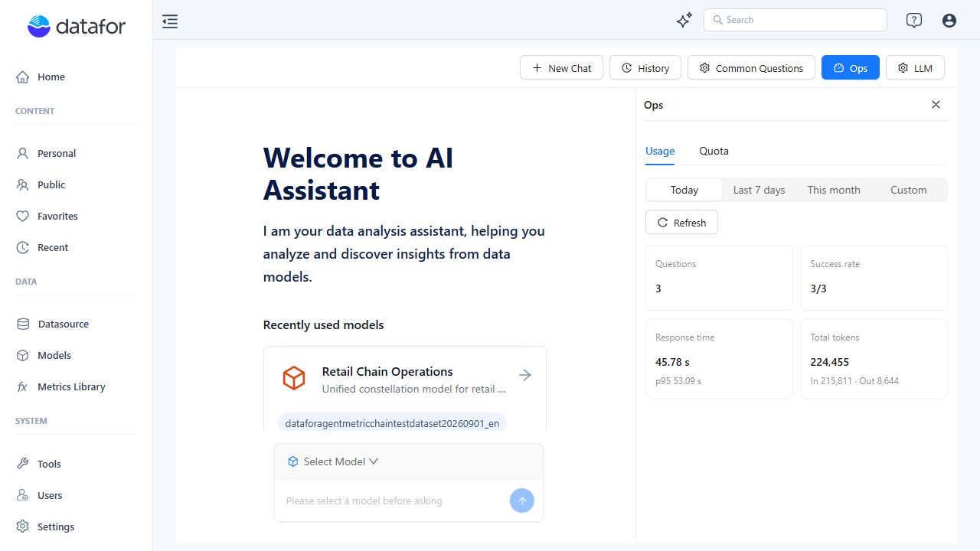Click the Favorites heart icon

[23, 216]
